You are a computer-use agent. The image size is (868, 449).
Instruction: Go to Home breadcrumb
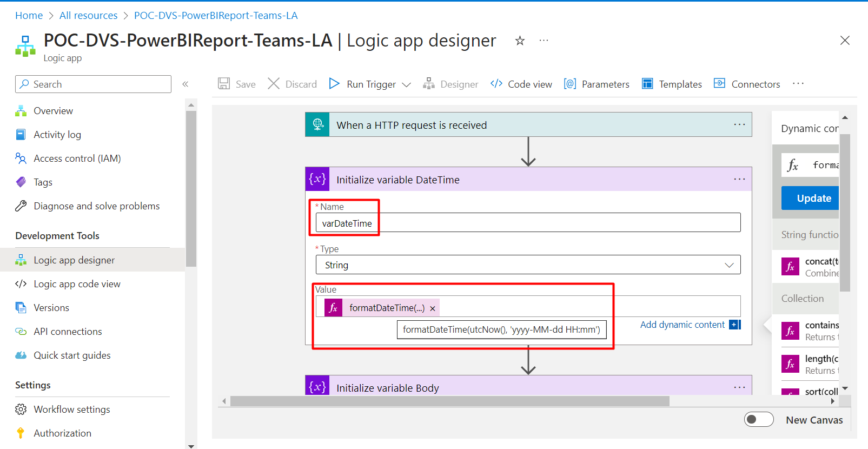click(x=29, y=16)
